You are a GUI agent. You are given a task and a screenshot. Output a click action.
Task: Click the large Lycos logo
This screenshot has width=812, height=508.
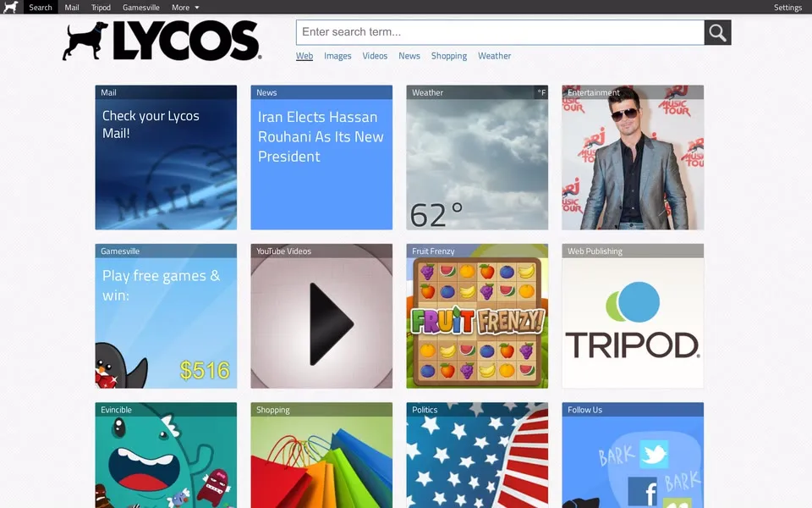point(162,41)
